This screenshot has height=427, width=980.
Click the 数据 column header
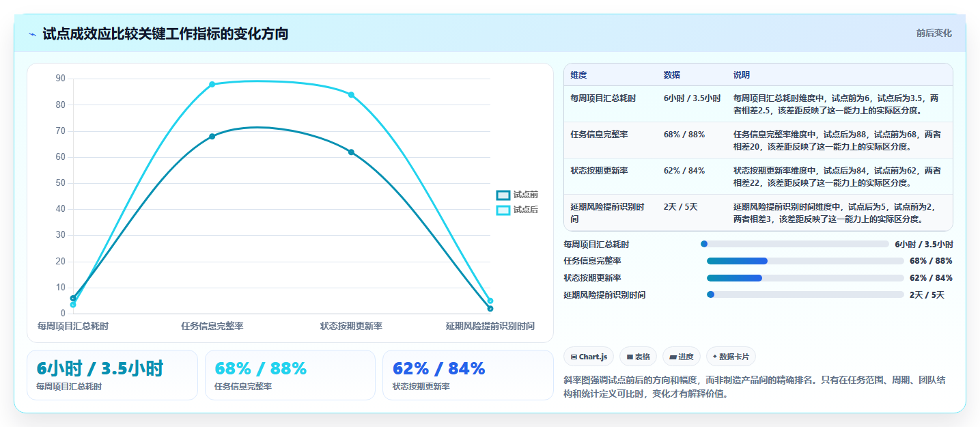pyautogui.click(x=672, y=75)
